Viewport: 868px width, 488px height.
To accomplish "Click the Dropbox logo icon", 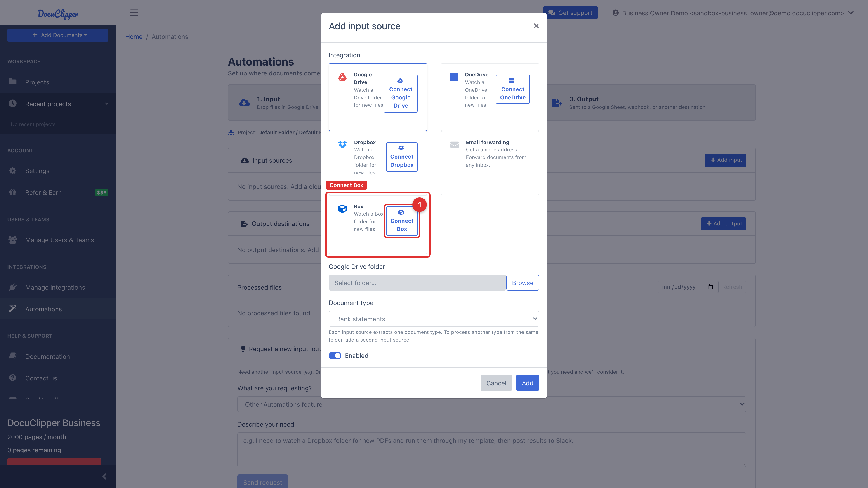I will click(x=342, y=145).
